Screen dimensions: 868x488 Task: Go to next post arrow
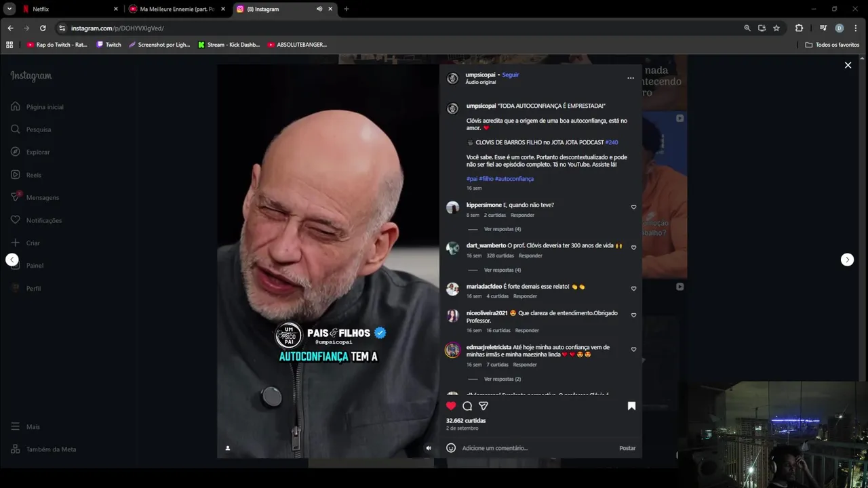pos(847,260)
